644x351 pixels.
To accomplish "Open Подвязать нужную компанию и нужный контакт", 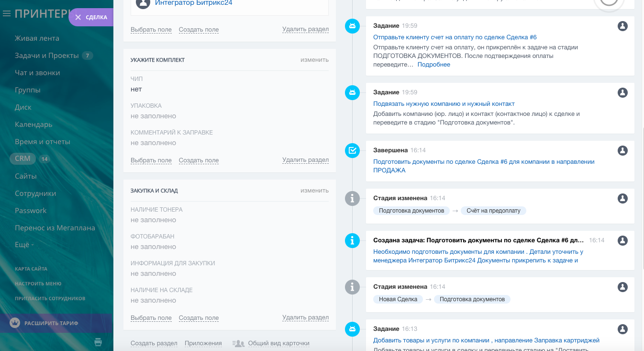I will (444, 104).
